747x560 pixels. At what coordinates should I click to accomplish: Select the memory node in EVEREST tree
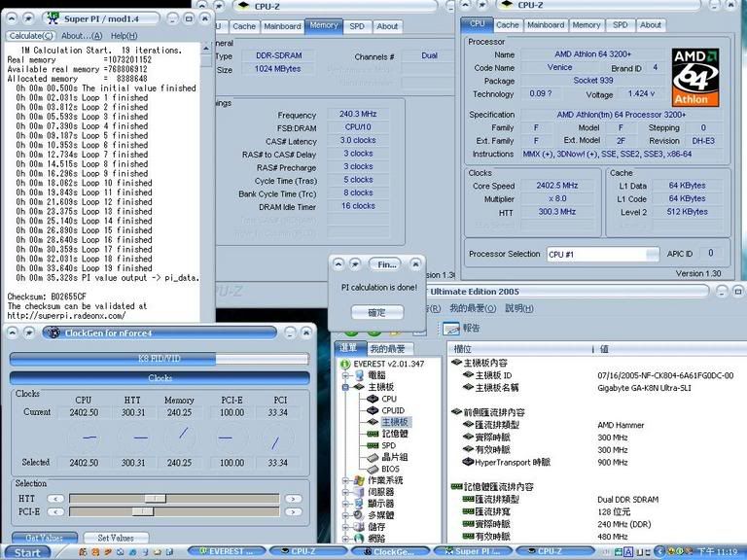[x=393, y=434]
